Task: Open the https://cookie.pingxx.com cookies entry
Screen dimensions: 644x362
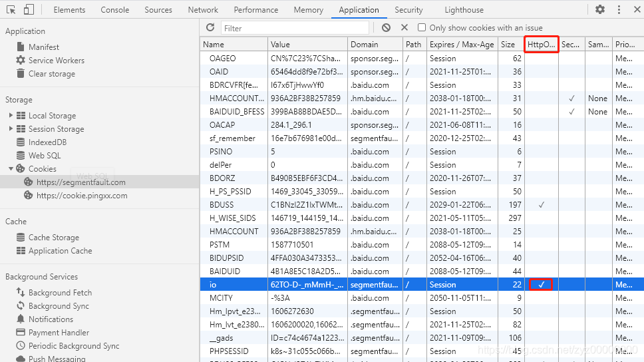Action: [x=82, y=196]
